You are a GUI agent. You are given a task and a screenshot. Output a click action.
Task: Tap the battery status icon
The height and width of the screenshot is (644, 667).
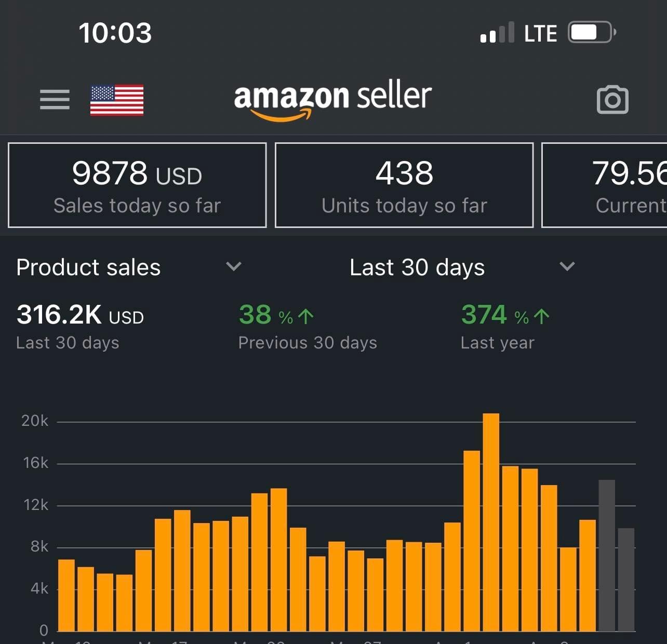(592, 33)
